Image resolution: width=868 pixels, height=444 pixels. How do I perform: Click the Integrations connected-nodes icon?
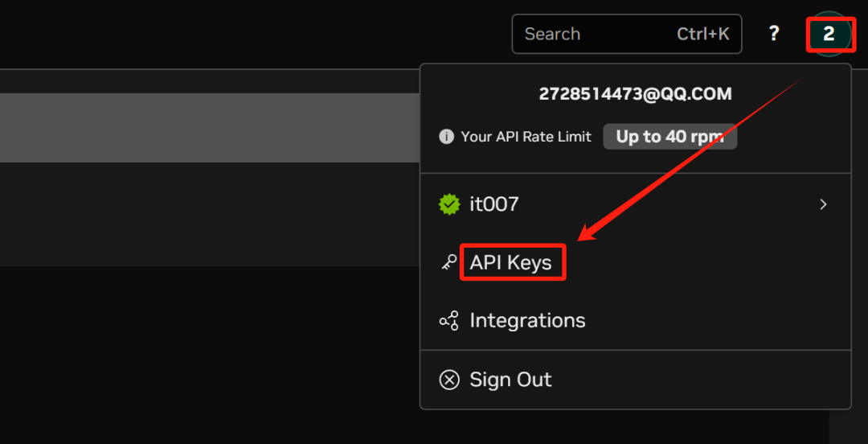coord(449,320)
